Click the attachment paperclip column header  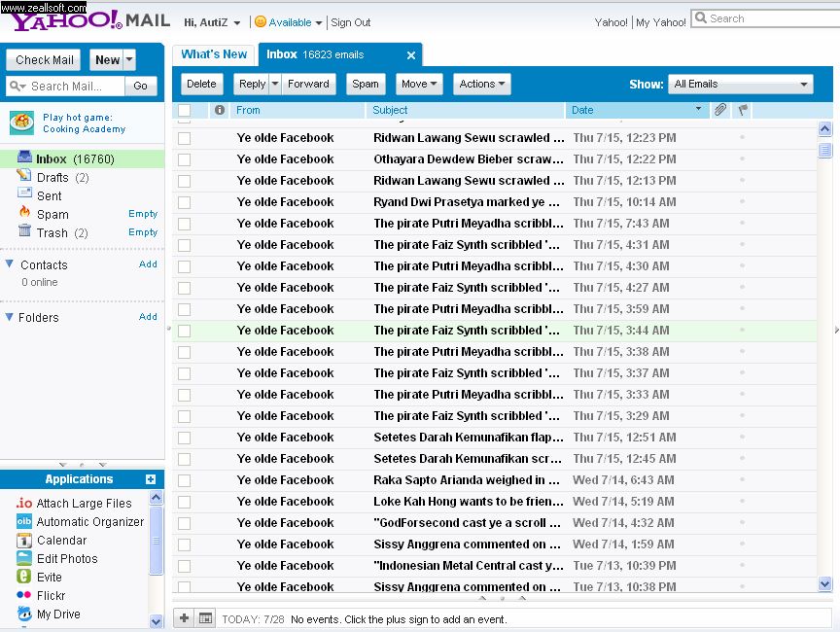click(x=720, y=110)
